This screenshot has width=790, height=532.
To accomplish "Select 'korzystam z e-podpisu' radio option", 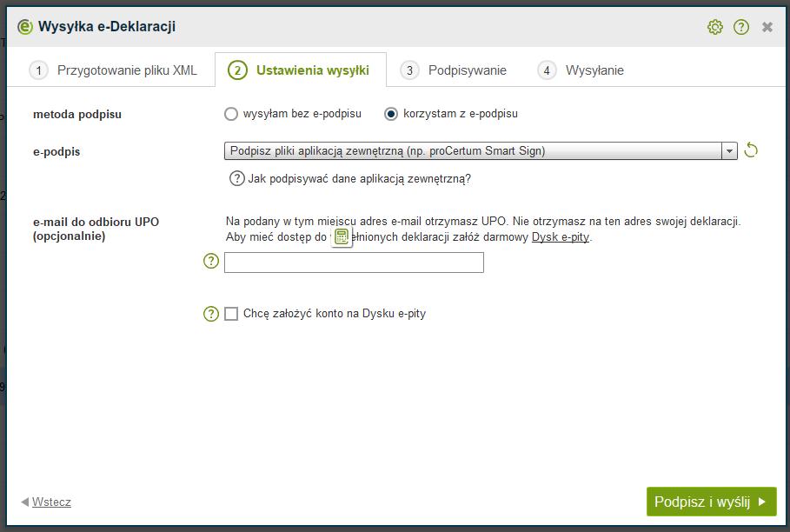I will pyautogui.click(x=391, y=114).
